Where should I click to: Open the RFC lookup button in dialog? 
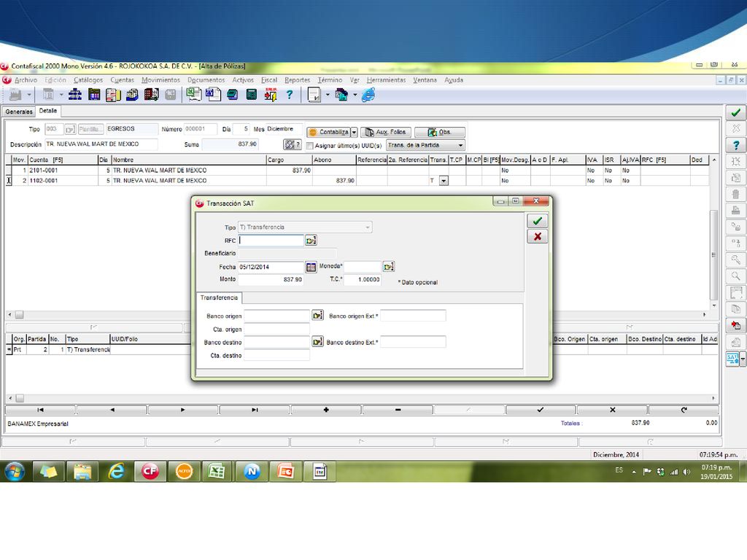pos(311,241)
